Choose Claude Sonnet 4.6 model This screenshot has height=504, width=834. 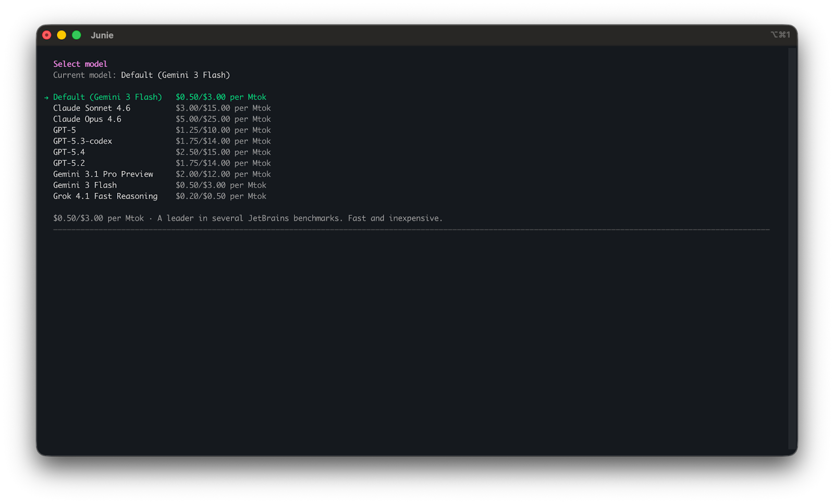point(92,108)
